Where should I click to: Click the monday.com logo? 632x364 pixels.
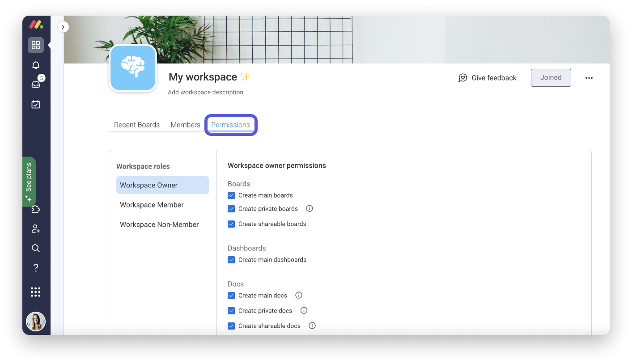[35, 25]
